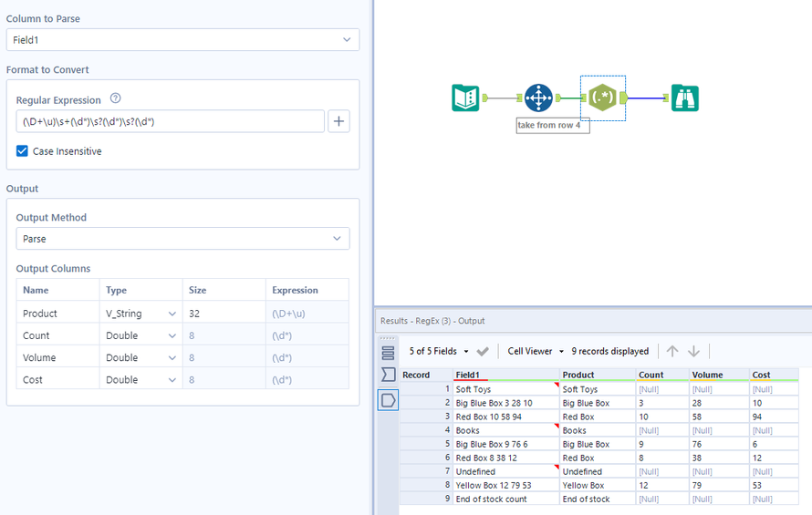This screenshot has width=812, height=515.
Task: Click the Cost value 94 cell
Action: click(775, 417)
